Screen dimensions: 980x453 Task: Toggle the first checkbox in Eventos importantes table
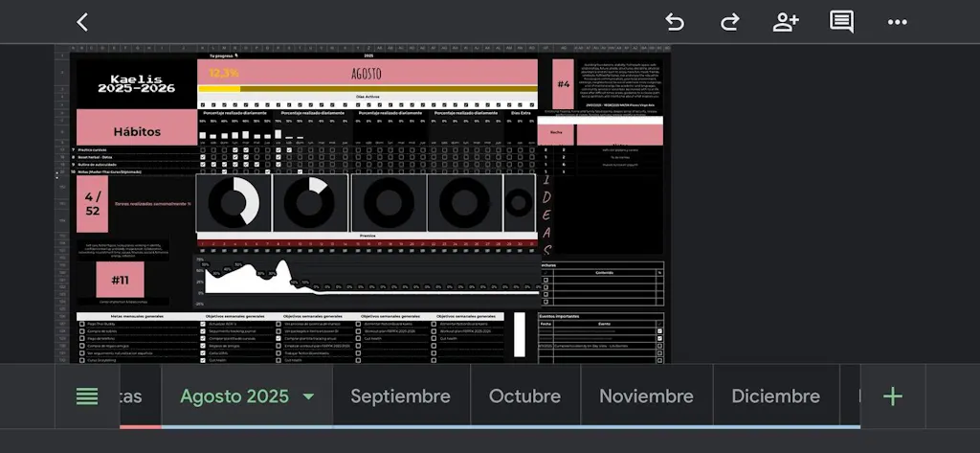pyautogui.click(x=659, y=331)
